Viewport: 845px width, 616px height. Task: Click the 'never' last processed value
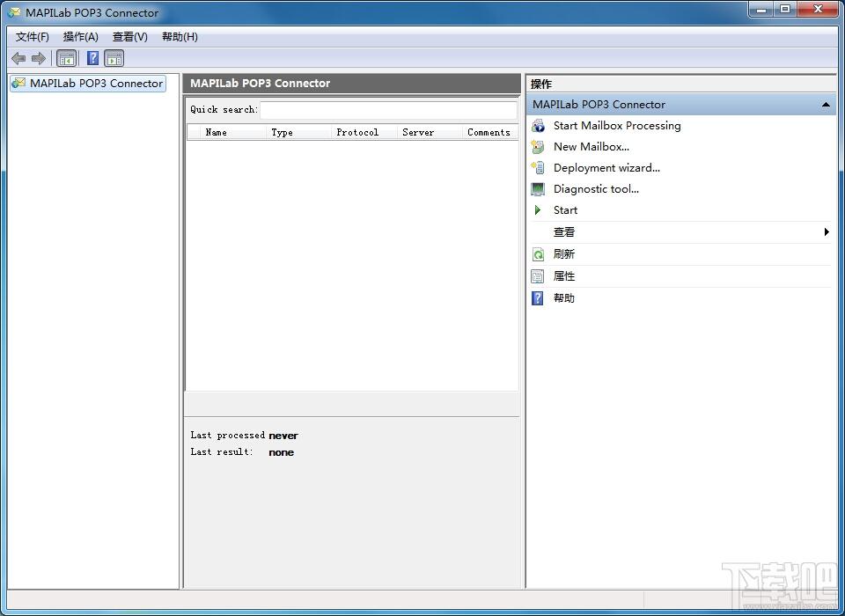(283, 436)
